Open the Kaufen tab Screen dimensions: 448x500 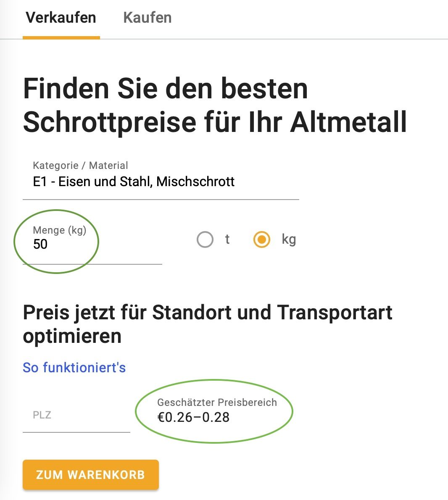(x=147, y=18)
